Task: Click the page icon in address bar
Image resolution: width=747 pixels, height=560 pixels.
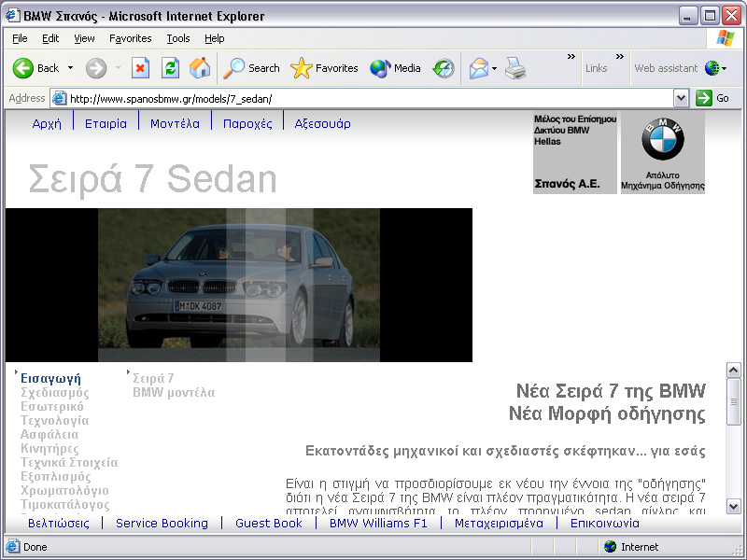Action: [59, 99]
